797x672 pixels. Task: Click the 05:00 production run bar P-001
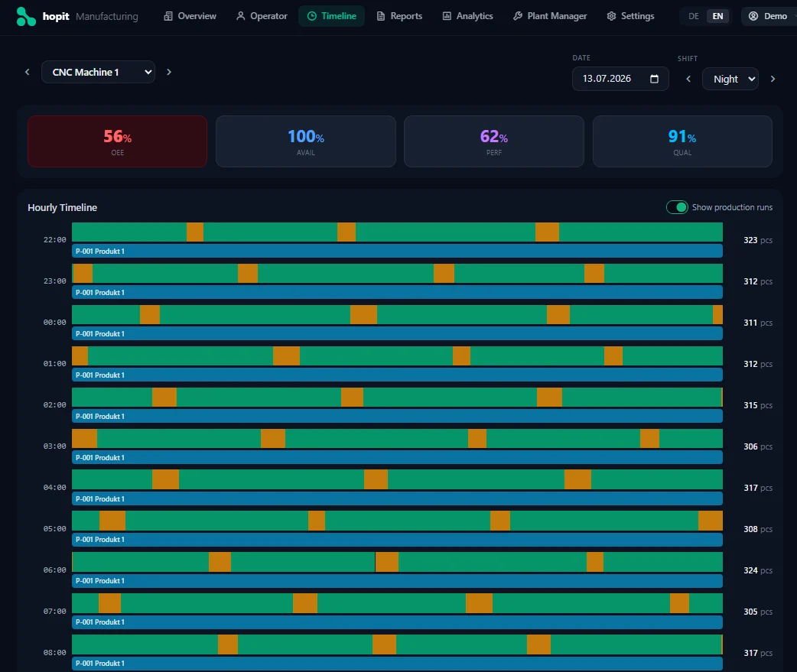(x=397, y=540)
